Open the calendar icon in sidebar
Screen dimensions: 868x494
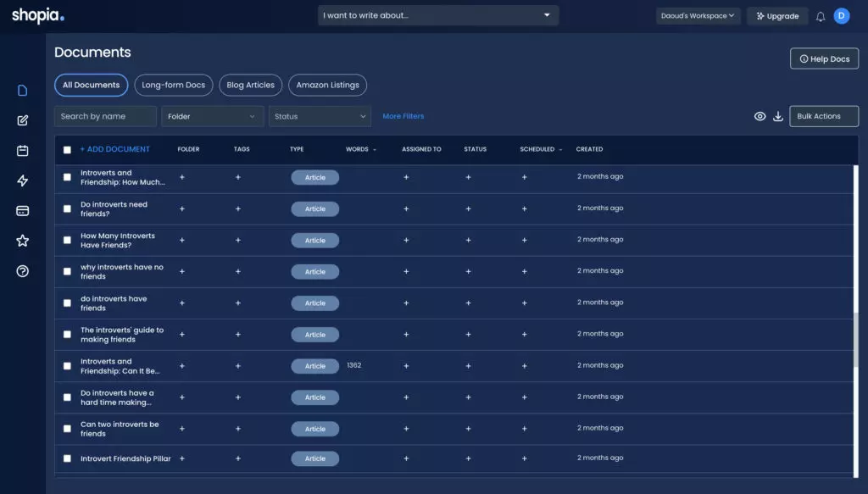click(x=22, y=151)
